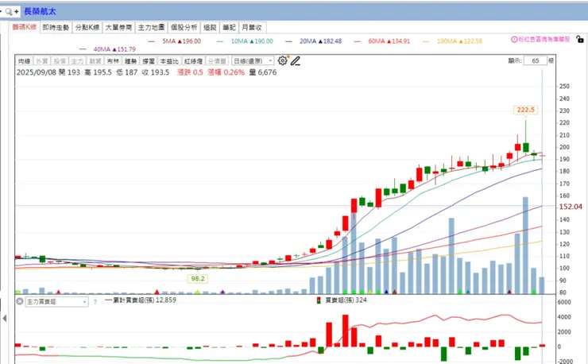Screen dimensions: 588x364
Task: Open chart settings gear icon
Action: tap(282, 60)
